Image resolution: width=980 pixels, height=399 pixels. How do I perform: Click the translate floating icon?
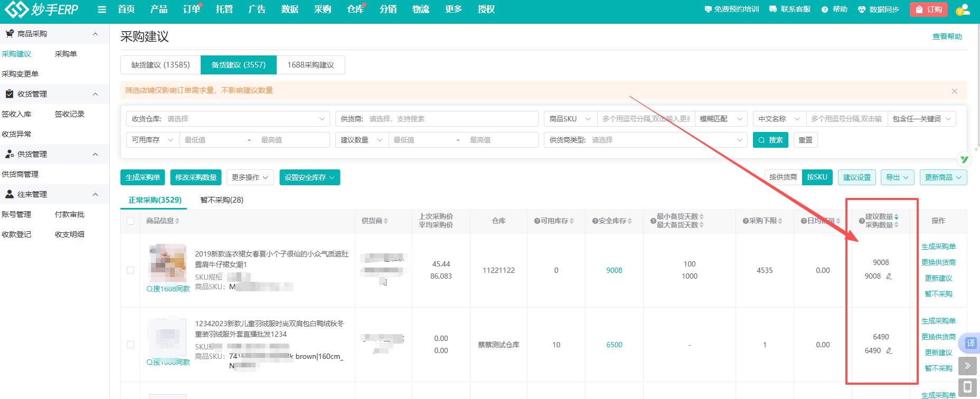pyautogui.click(x=970, y=343)
